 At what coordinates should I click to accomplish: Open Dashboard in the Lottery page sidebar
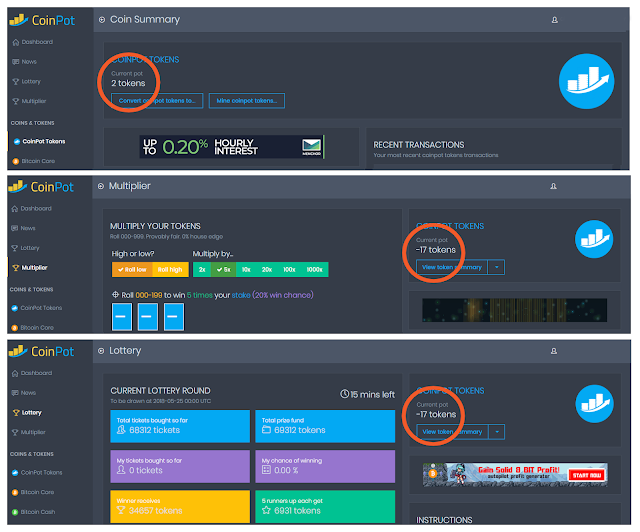32,373
